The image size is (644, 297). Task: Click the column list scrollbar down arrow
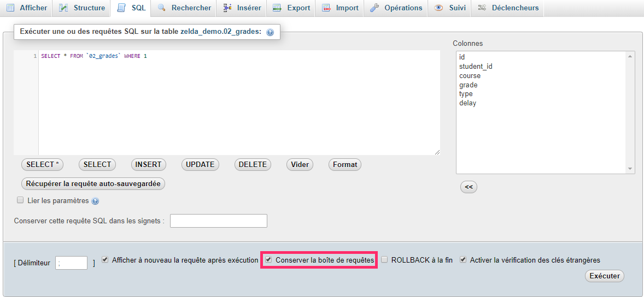coord(630,169)
